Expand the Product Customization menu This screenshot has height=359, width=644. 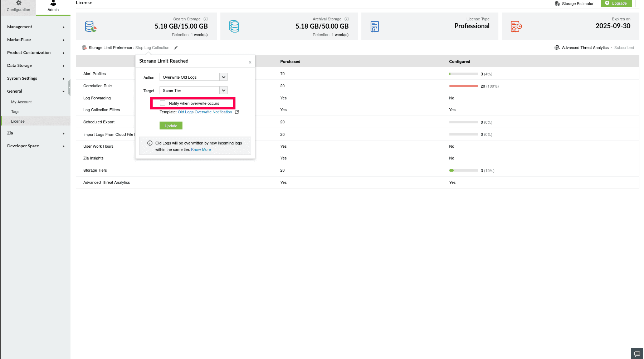tap(36, 53)
